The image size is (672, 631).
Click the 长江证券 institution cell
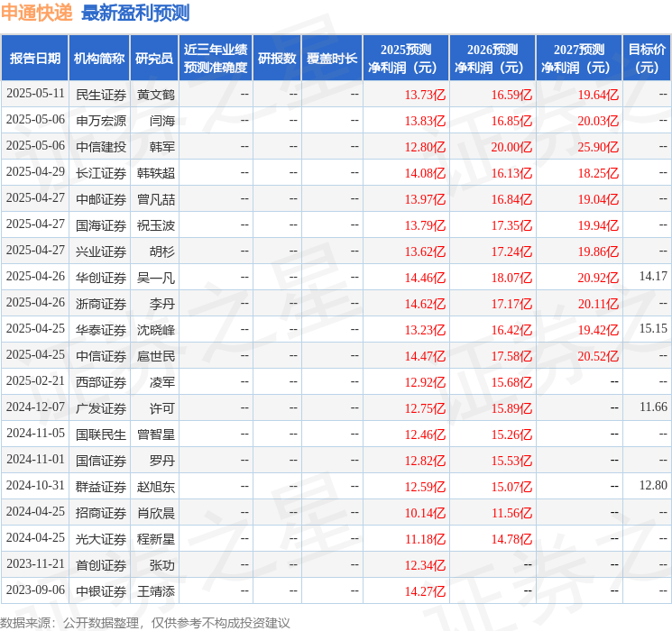point(100,172)
